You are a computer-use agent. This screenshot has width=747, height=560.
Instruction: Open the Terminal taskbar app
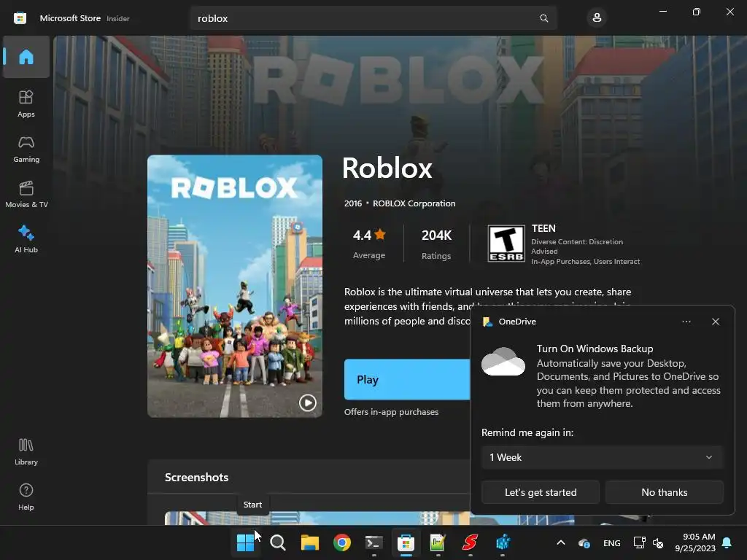pos(374,542)
